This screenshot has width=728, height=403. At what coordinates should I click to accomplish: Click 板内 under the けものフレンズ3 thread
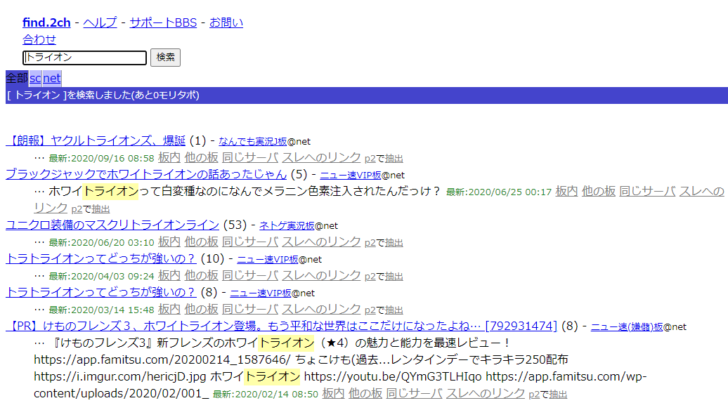(333, 393)
